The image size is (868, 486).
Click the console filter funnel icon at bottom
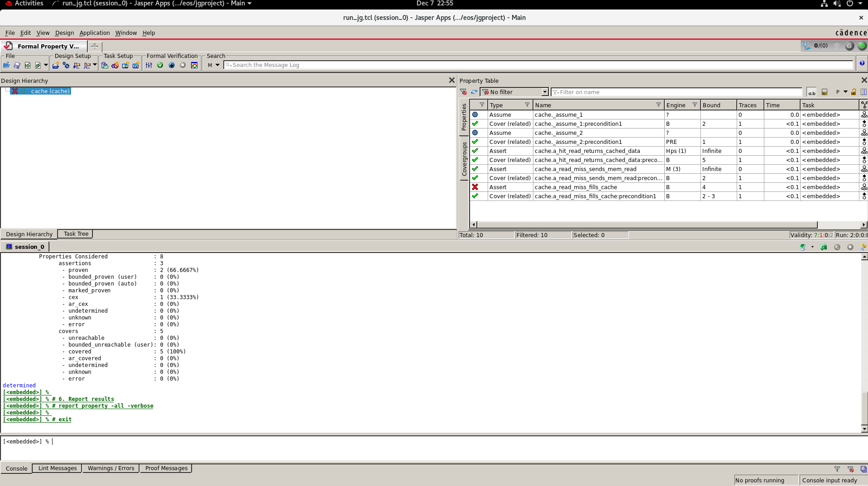pos(837,469)
